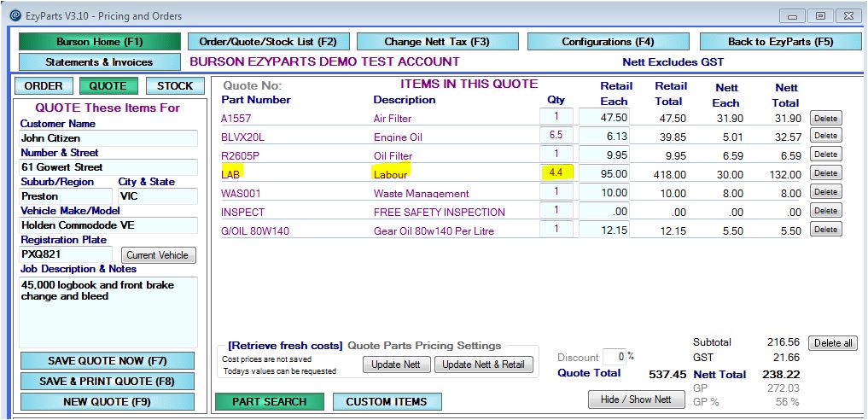The image size is (868, 420).
Task: Delete the R2605P Oil Filter row
Action: (x=826, y=155)
